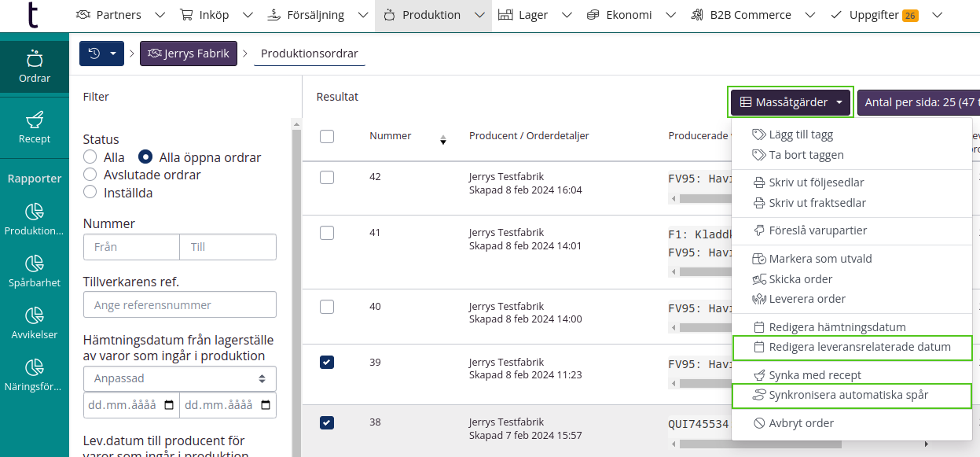This screenshot has height=457, width=980.
Task: Check the checkbox for order 42
Action: tap(327, 178)
